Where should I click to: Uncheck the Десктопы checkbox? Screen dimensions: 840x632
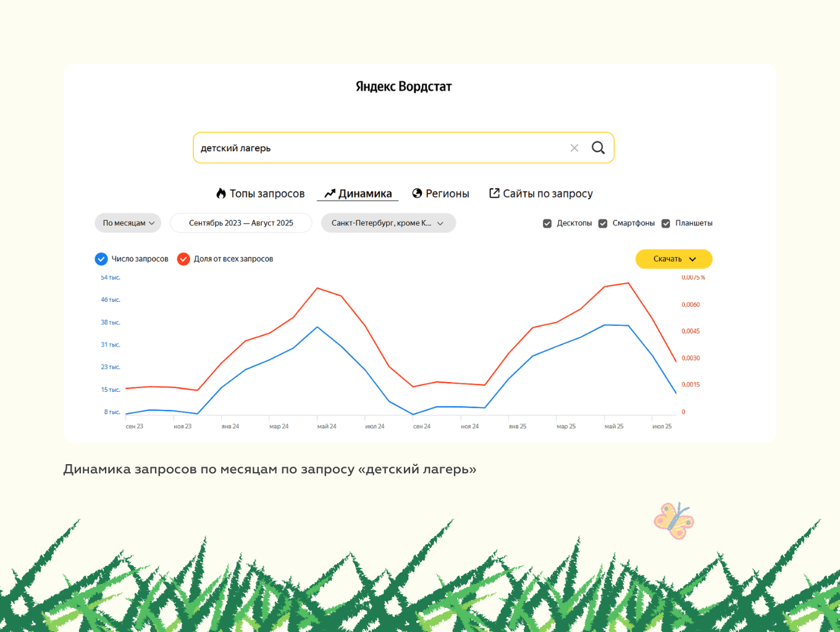click(x=547, y=223)
